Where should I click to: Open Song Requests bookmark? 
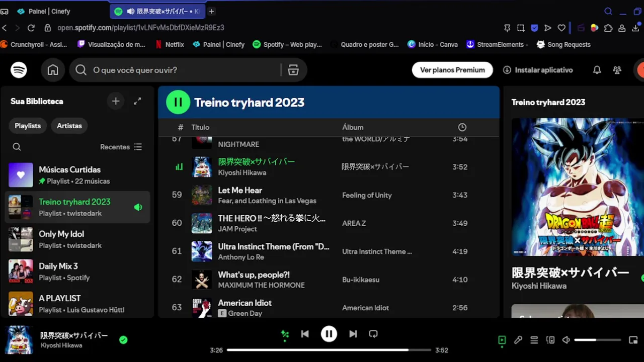(564, 44)
